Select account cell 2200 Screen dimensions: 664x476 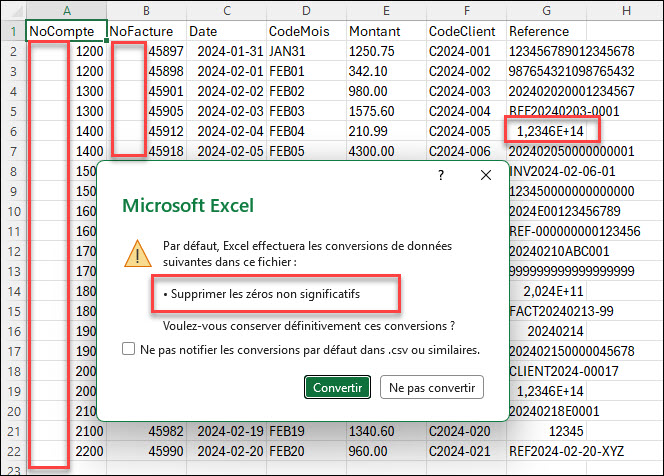point(66,451)
